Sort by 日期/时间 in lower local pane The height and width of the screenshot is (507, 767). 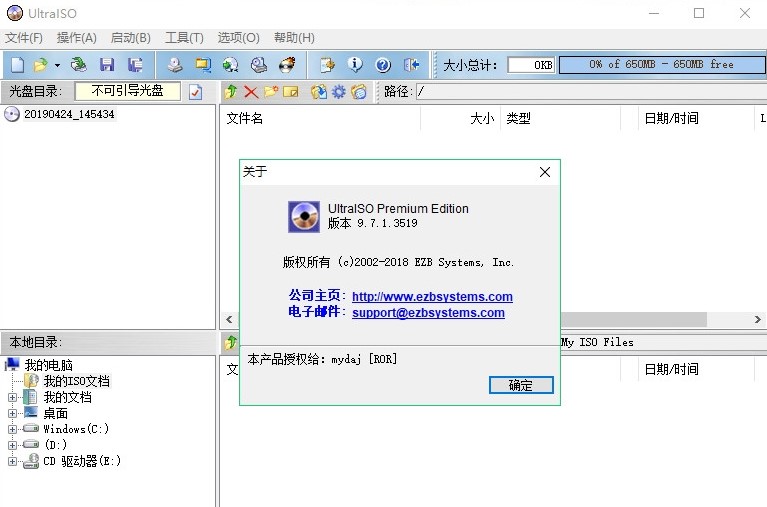(x=696, y=369)
